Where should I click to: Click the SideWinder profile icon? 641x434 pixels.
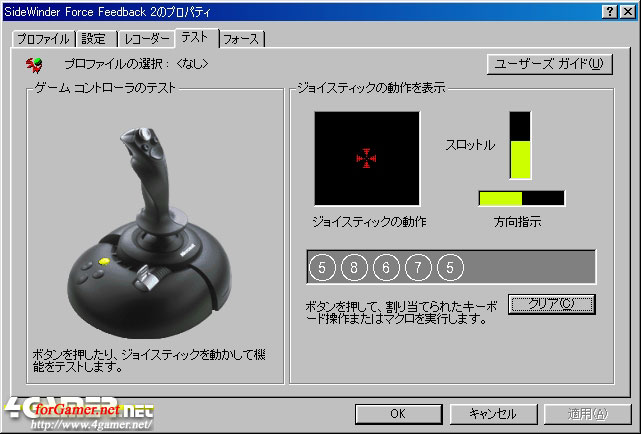[x=34, y=65]
